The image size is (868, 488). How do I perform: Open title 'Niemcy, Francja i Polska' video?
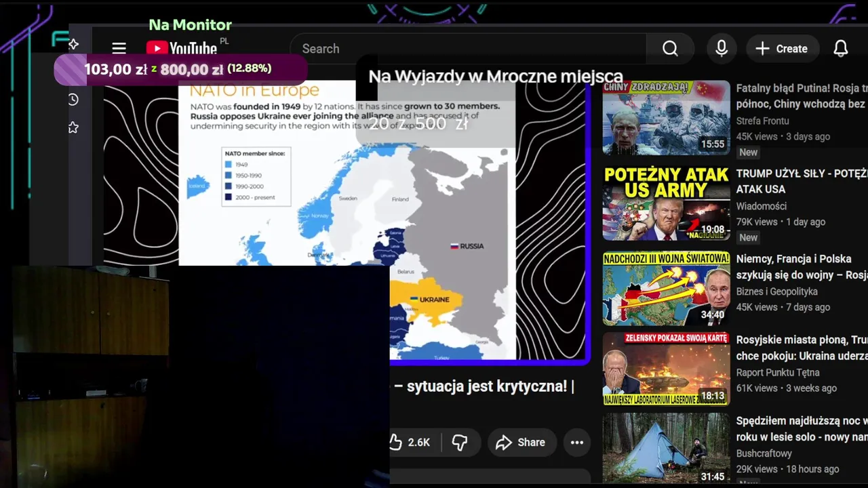tap(802, 267)
